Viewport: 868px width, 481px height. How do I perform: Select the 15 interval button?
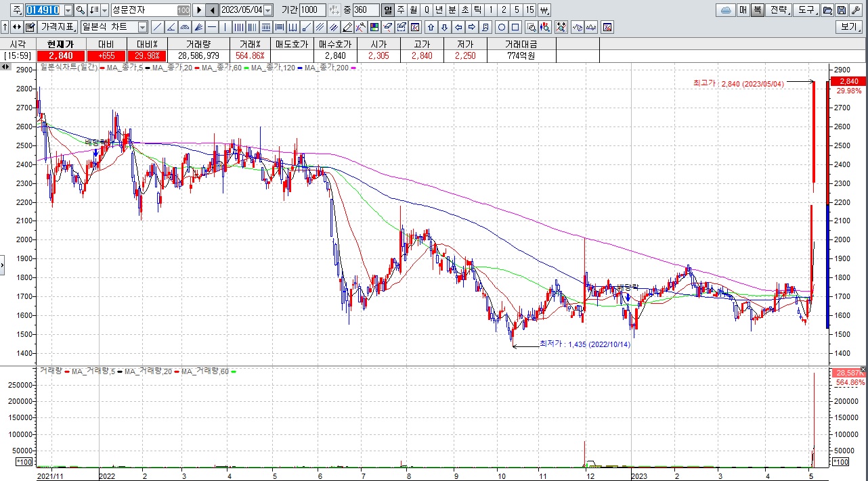click(530, 10)
